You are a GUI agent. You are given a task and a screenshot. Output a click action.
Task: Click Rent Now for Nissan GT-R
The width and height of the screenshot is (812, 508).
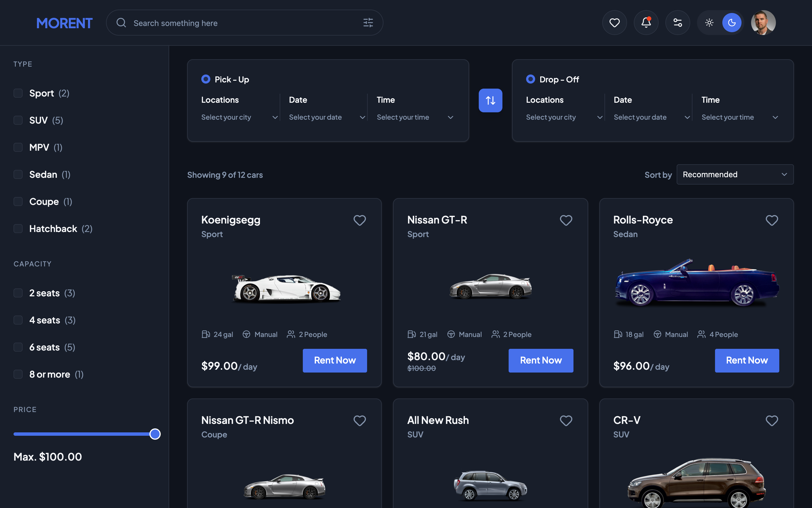[540, 360]
